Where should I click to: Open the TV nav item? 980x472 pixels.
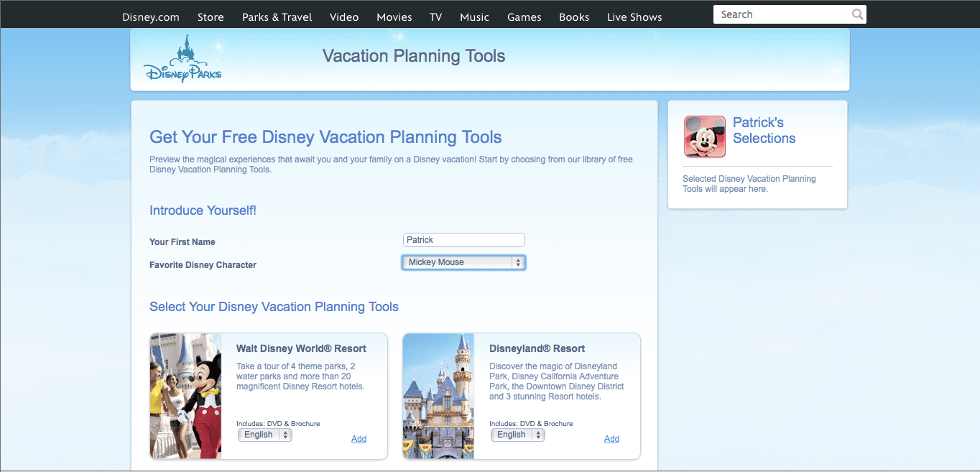[435, 17]
